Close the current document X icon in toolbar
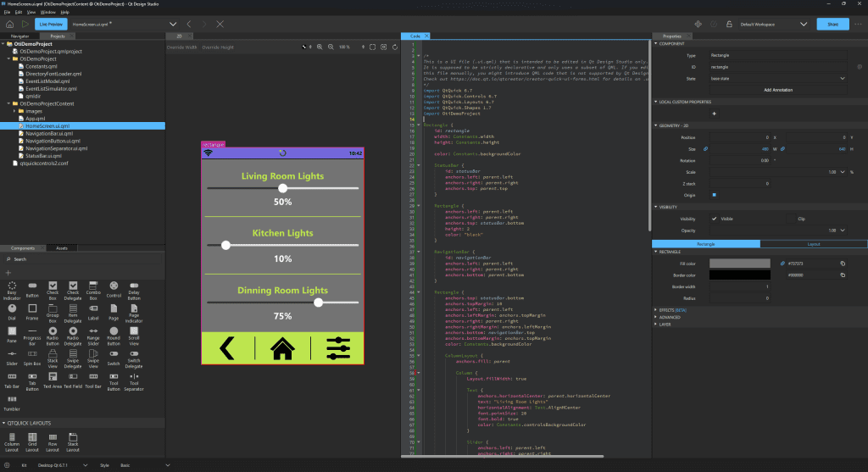 [x=220, y=25]
